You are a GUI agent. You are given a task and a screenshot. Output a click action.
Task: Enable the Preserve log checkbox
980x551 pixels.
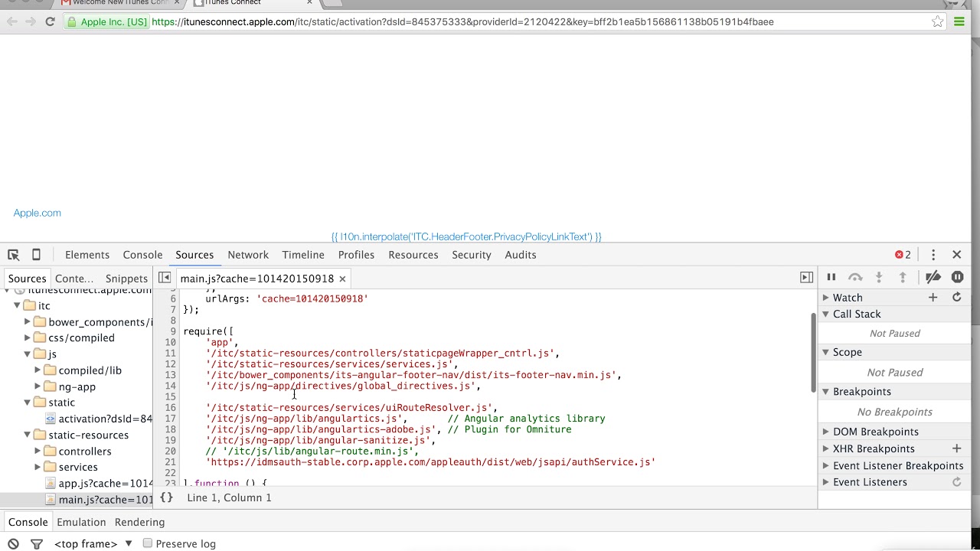(148, 543)
